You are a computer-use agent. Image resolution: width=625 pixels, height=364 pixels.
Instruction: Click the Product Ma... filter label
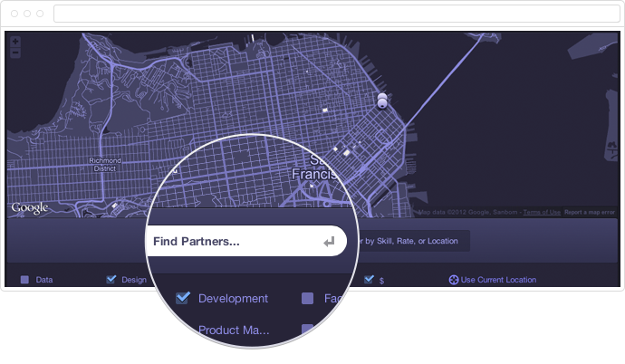pyautogui.click(x=234, y=330)
